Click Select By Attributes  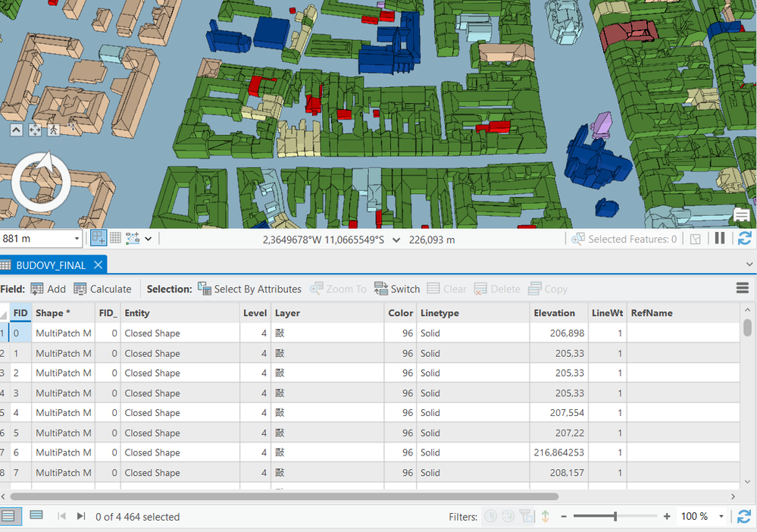249,289
